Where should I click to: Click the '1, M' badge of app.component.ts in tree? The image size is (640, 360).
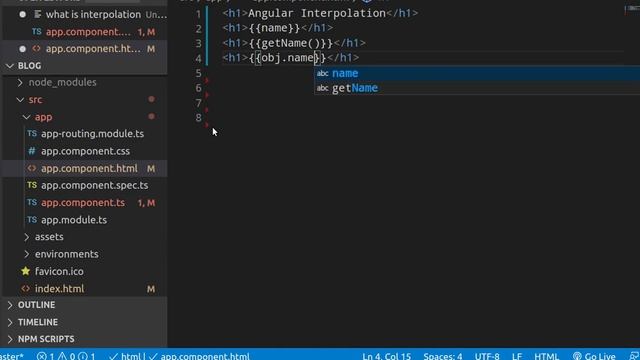coord(146,203)
